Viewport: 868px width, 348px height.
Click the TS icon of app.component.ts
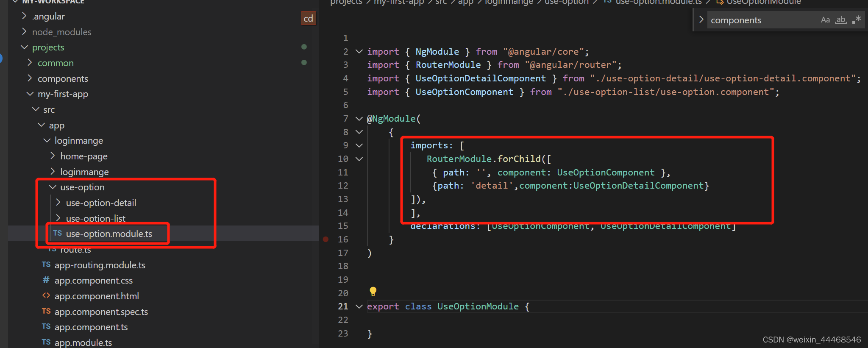click(46, 326)
